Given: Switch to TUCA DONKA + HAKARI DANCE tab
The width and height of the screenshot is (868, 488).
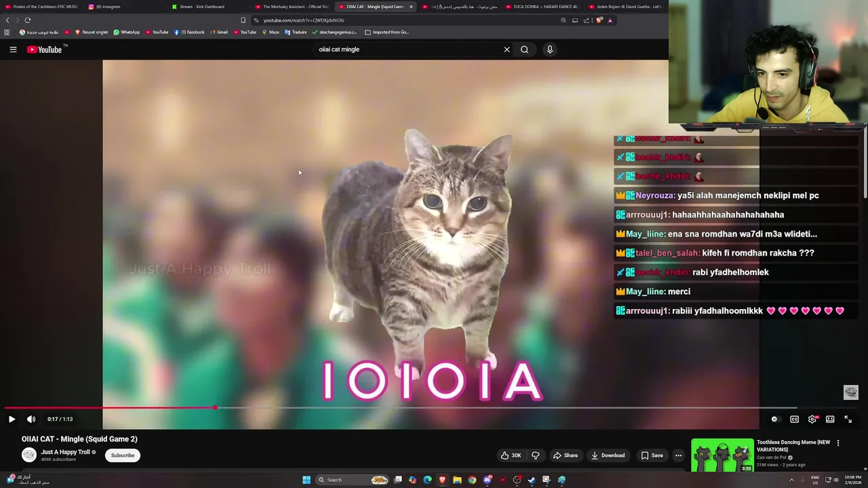Looking at the screenshot, I should [541, 7].
